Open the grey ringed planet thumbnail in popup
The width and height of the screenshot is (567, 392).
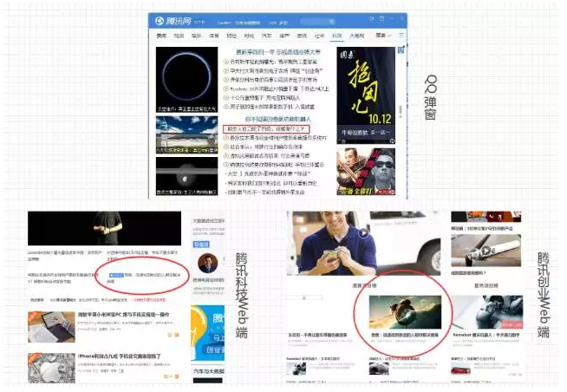[x=187, y=176]
